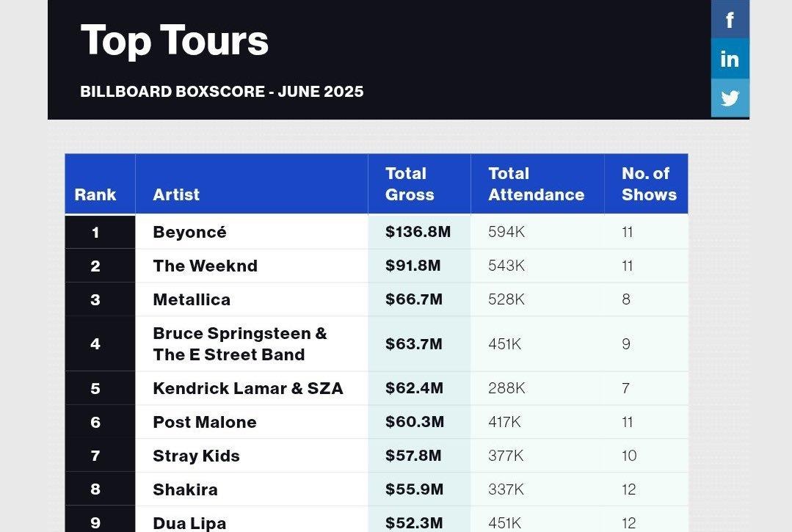Click the Top Tours heading
Image resolution: width=792 pixels, height=532 pixels.
174,41
